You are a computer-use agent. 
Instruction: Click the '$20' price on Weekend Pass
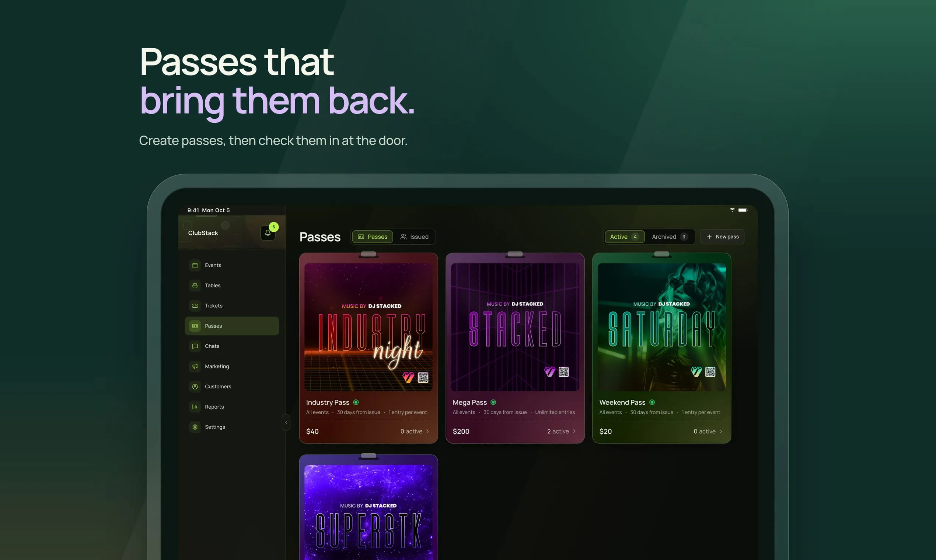tap(605, 431)
